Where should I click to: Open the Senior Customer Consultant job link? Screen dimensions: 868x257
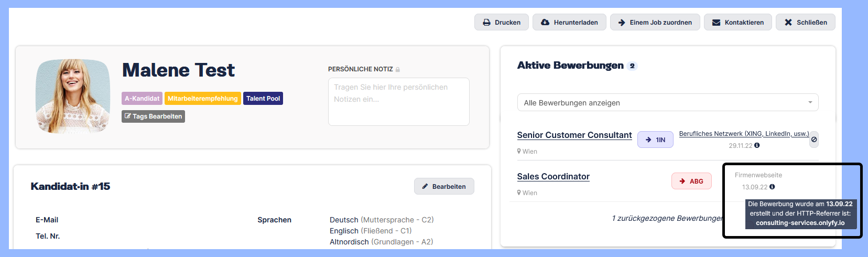tap(574, 135)
